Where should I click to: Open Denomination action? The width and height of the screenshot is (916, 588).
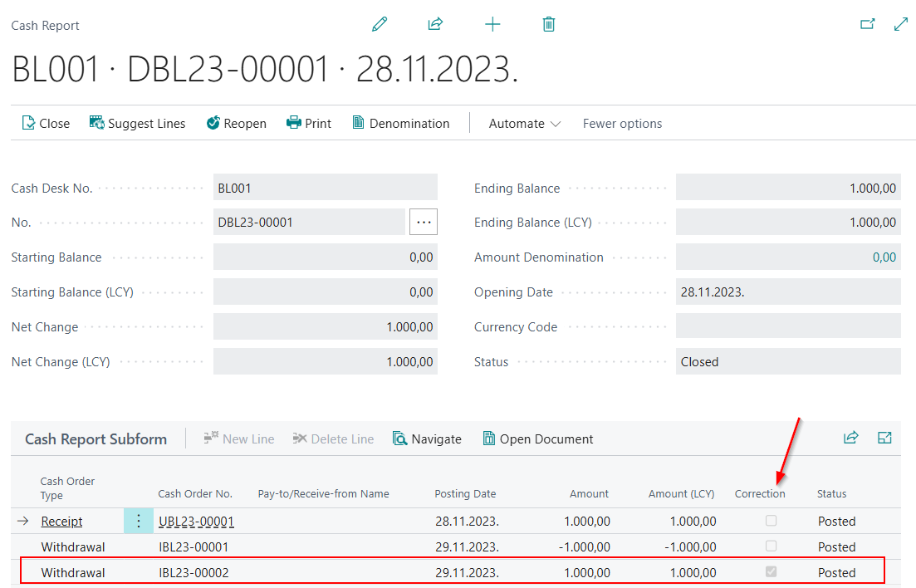coord(401,123)
